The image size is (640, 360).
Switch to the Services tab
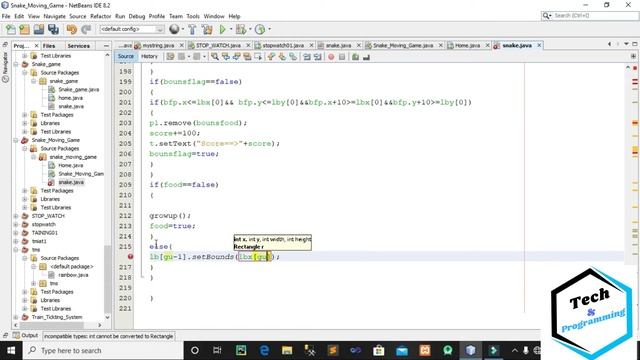78,46
